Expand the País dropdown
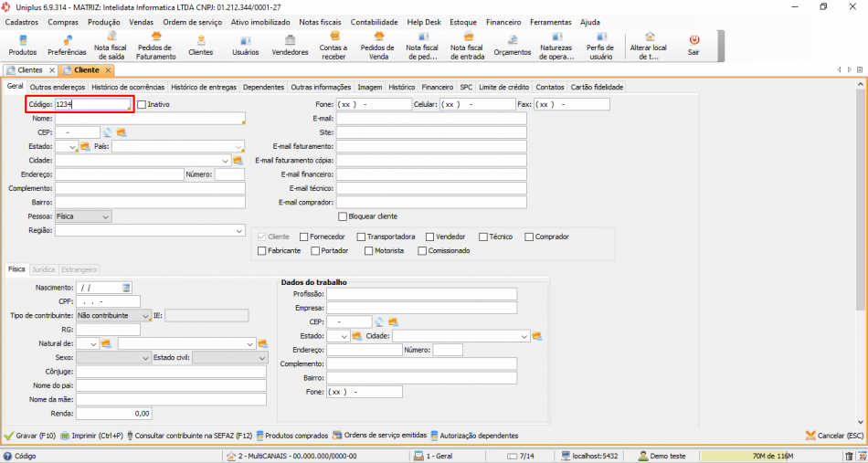Screen dimensions: 868x463 [238, 147]
